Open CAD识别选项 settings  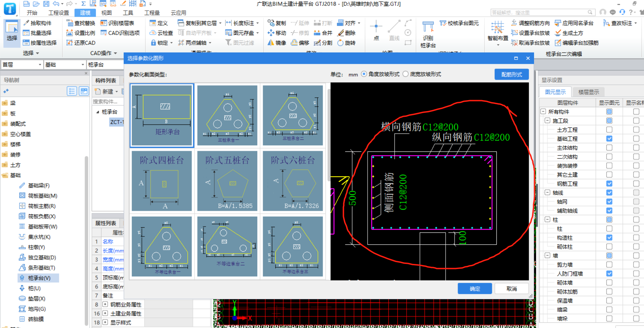[x=120, y=33]
